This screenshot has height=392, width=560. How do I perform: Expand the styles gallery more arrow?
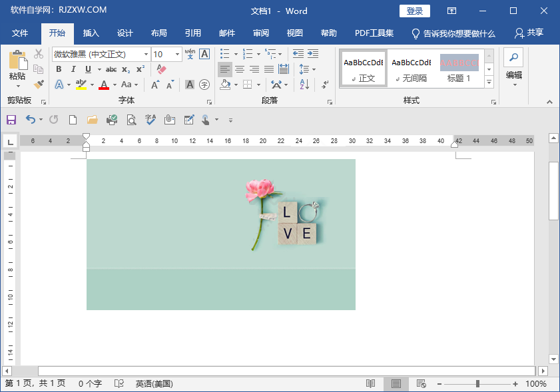click(489, 83)
